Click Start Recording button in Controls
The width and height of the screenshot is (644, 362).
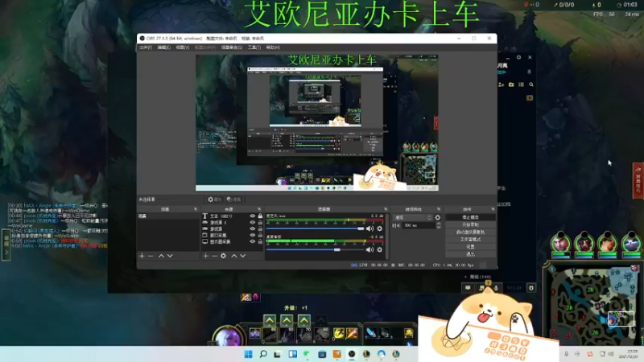click(470, 224)
